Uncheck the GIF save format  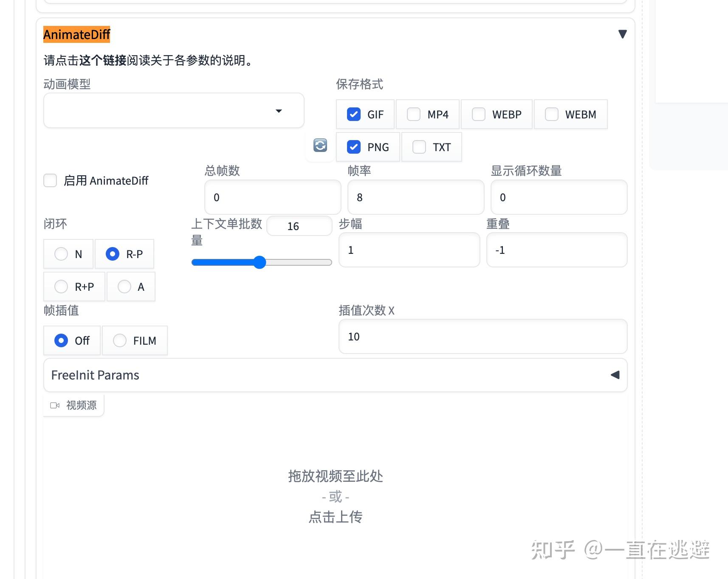(x=354, y=114)
